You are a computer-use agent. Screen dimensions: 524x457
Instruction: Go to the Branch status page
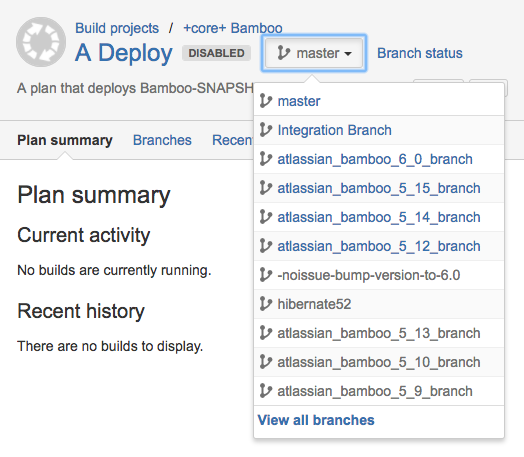[x=420, y=53]
